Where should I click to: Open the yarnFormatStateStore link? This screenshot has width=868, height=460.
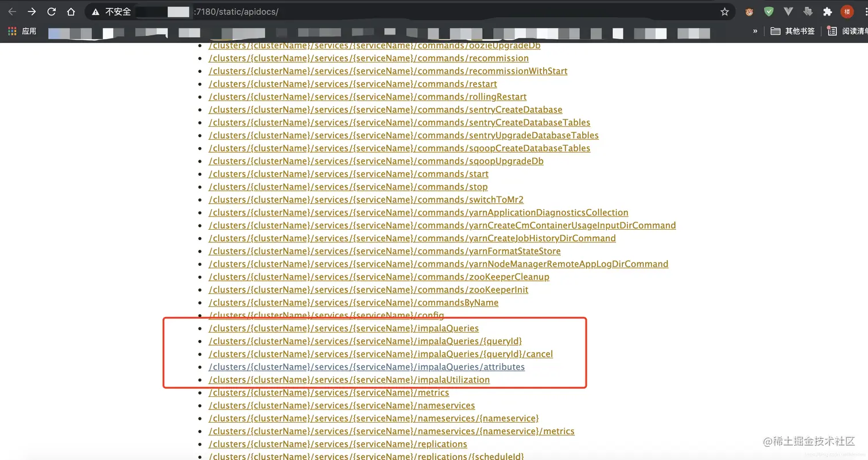[x=385, y=251]
